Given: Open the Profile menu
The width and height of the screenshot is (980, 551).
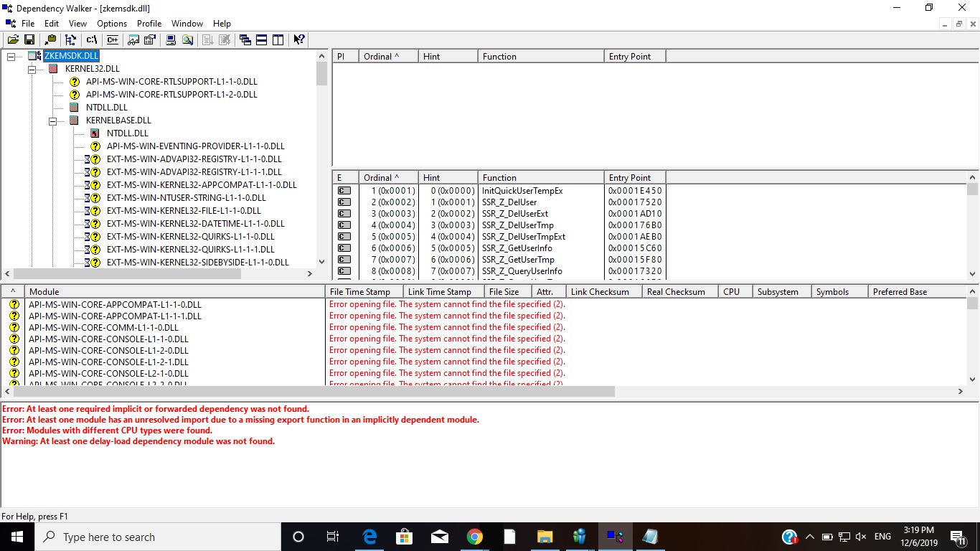Looking at the screenshot, I should [149, 24].
